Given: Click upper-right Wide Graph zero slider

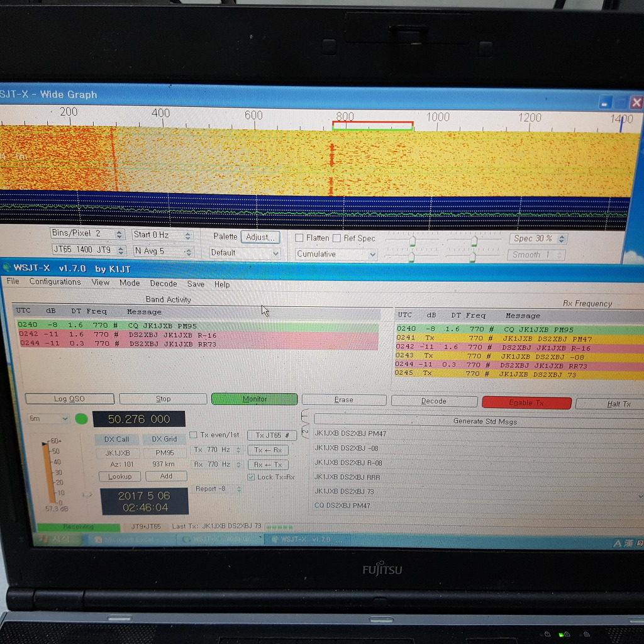Looking at the screenshot, I should [474, 241].
